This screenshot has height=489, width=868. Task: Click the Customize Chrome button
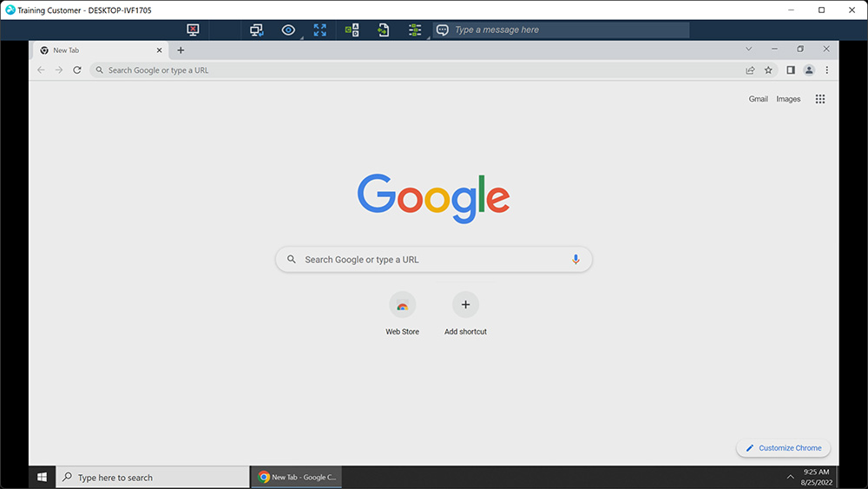pos(783,448)
